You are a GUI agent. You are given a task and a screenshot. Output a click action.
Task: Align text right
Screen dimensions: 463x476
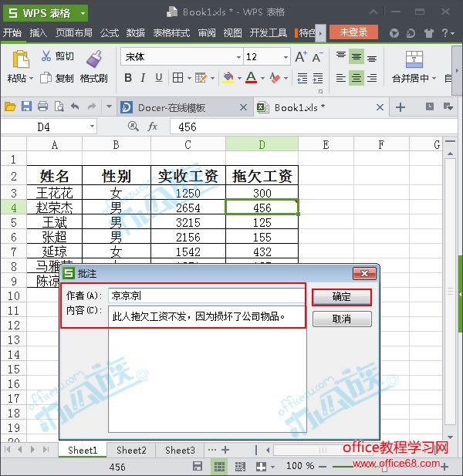click(x=372, y=79)
